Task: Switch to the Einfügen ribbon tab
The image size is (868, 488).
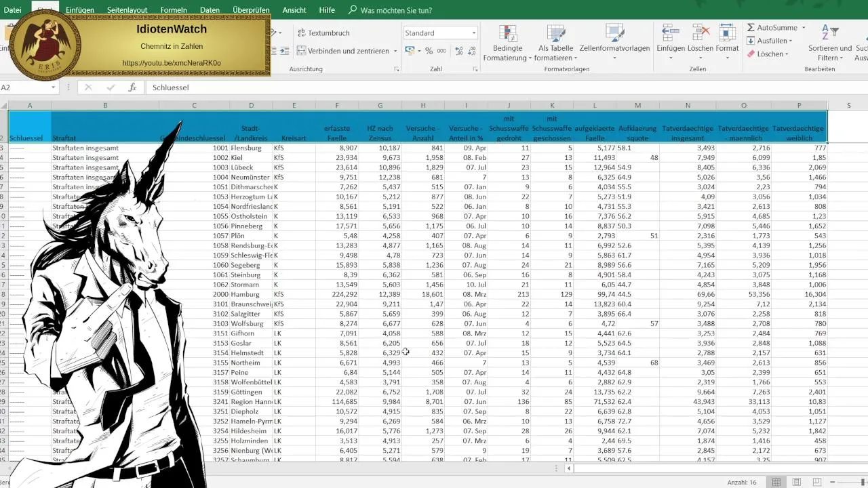Action: pyautogui.click(x=80, y=10)
